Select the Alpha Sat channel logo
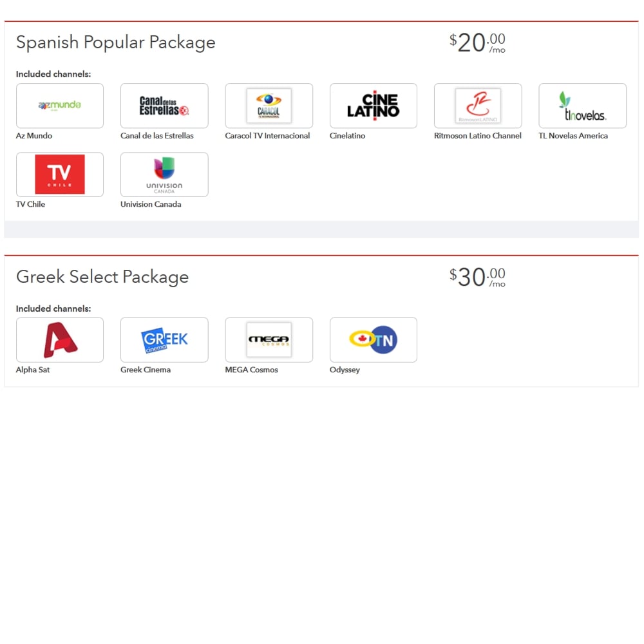The height and width of the screenshot is (644, 644). click(60, 339)
